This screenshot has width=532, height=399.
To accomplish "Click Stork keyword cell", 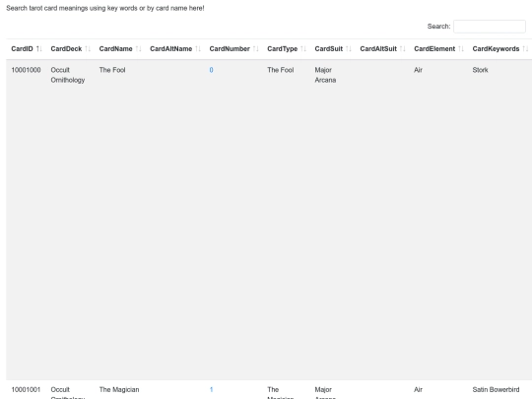I will pyautogui.click(x=480, y=70).
